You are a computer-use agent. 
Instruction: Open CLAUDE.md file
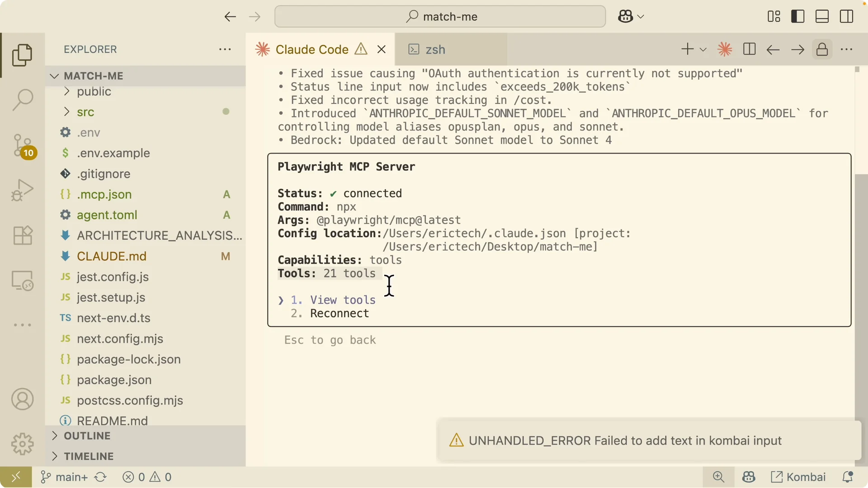tap(146, 257)
